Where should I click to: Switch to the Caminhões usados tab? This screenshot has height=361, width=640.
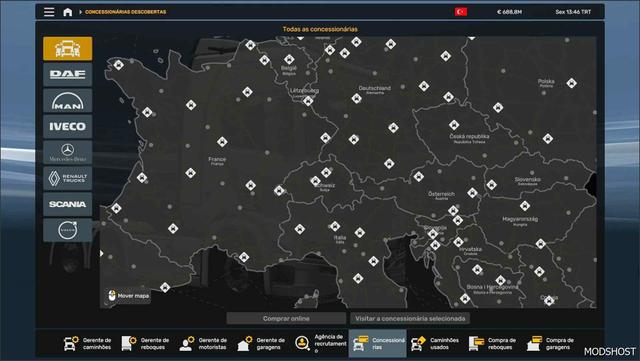point(435,343)
